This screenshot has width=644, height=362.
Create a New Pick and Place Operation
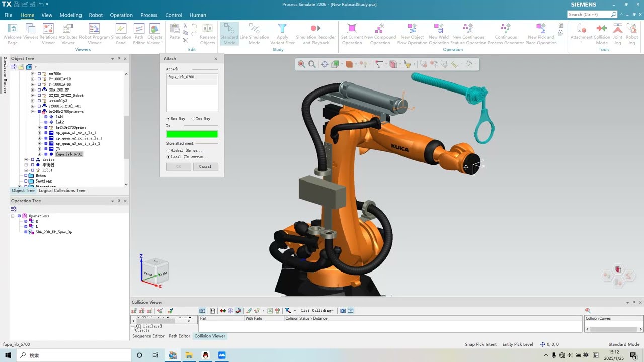pos(541,34)
